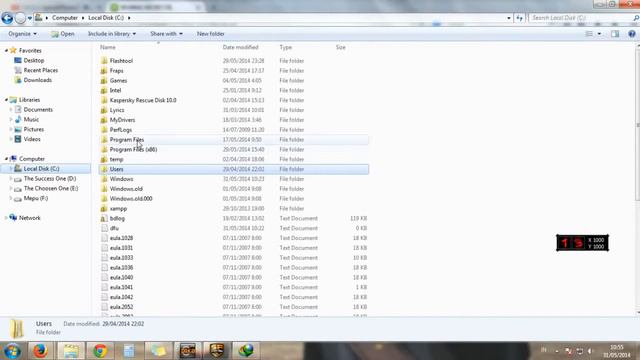Expand the Network node

click(6, 218)
